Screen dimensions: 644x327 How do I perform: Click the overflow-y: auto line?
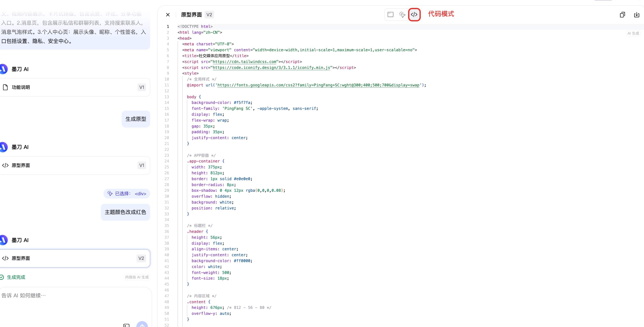(211, 314)
